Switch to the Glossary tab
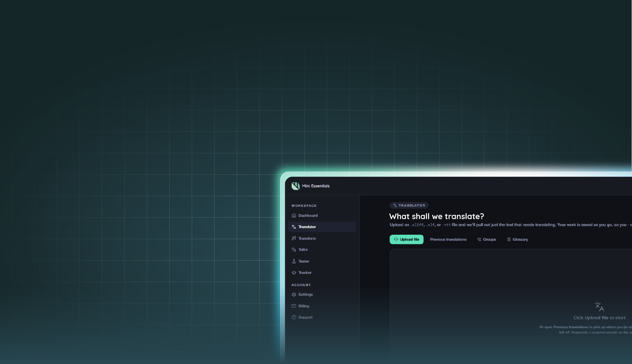 [517, 239]
